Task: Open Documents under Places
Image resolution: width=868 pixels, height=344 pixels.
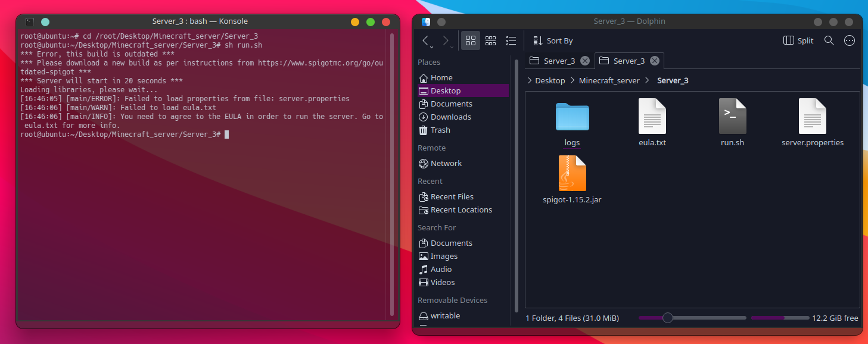Action: point(462,104)
